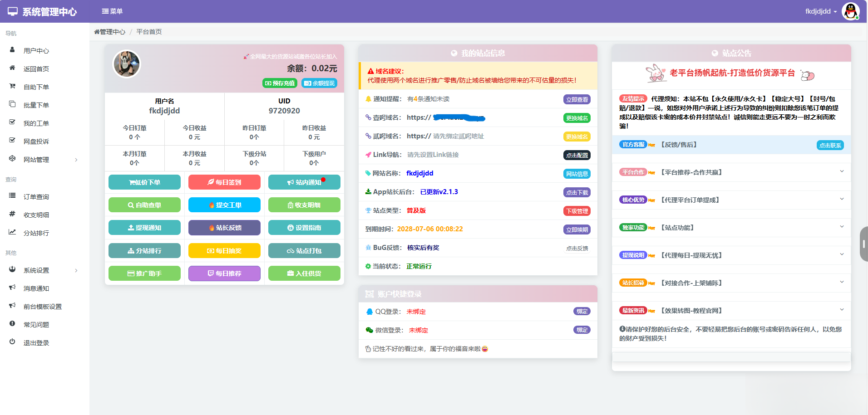Click 退出登录 to log out
This screenshot has width=868, height=415.
pos(36,342)
